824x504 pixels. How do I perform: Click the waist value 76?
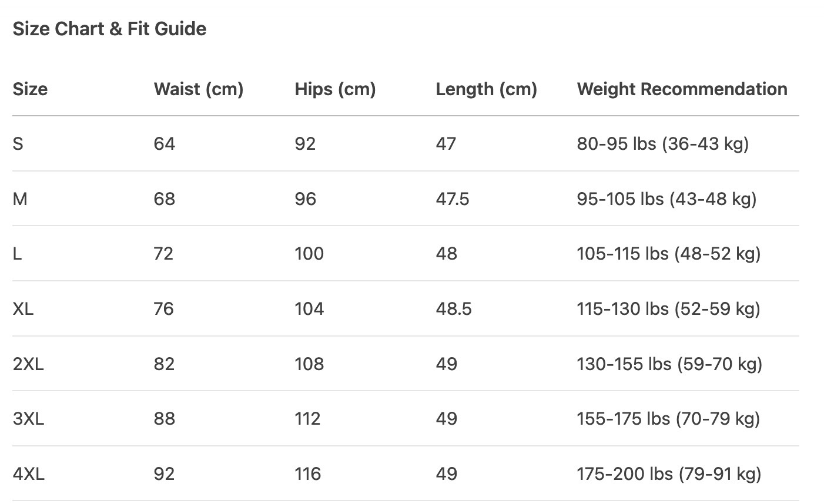(164, 309)
